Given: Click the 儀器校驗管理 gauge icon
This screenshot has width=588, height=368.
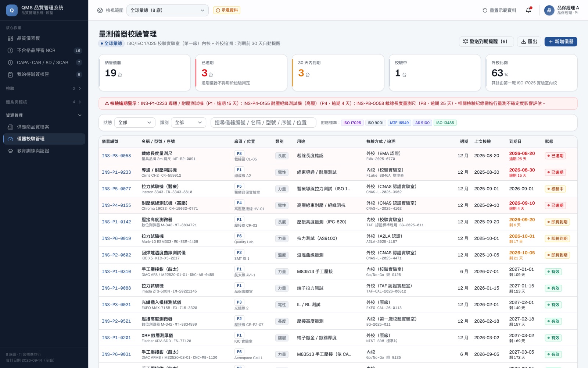Looking at the screenshot, I should [x=10, y=139].
